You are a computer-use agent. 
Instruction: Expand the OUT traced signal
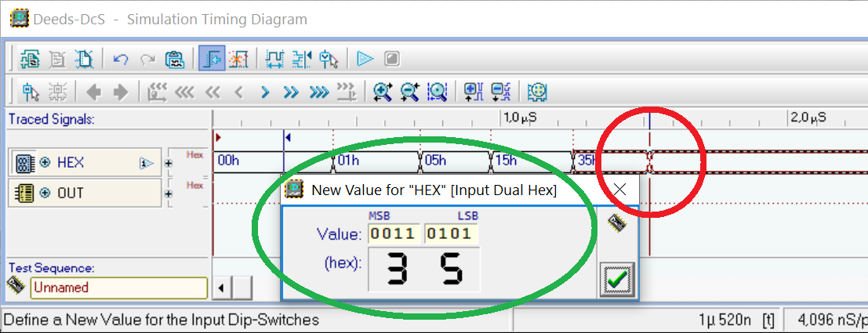(45, 193)
